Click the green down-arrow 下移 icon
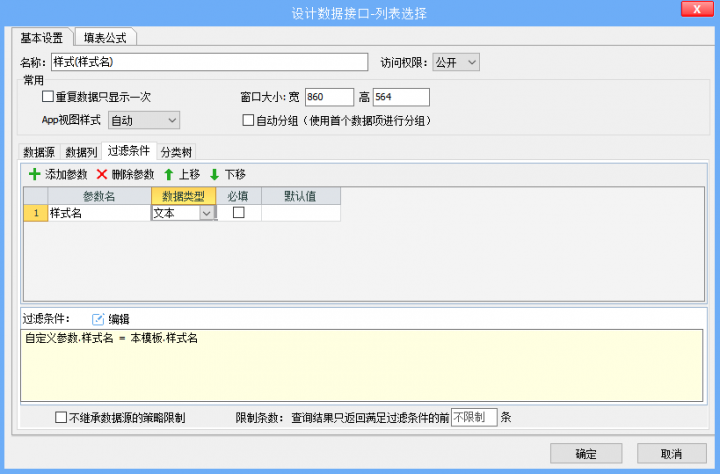 (214, 175)
